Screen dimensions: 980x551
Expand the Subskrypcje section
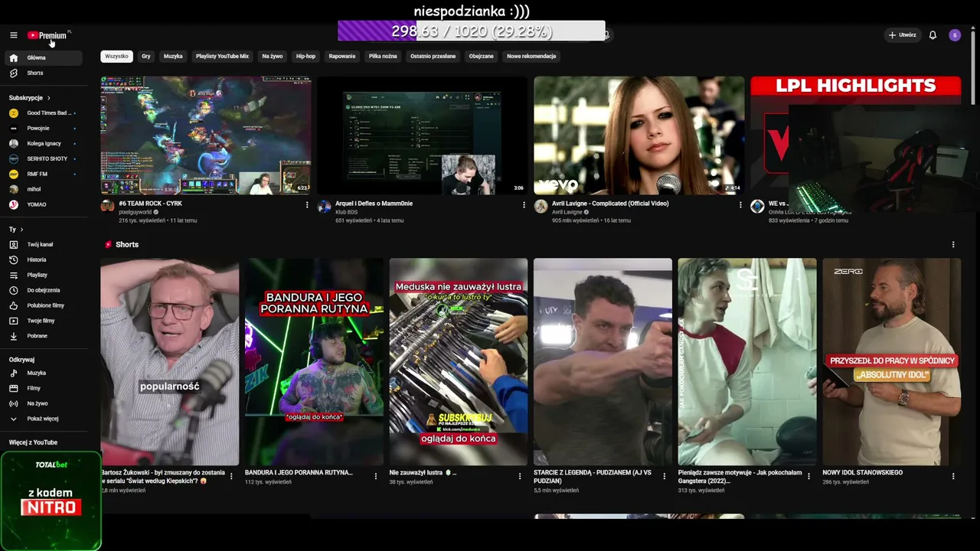[30, 98]
